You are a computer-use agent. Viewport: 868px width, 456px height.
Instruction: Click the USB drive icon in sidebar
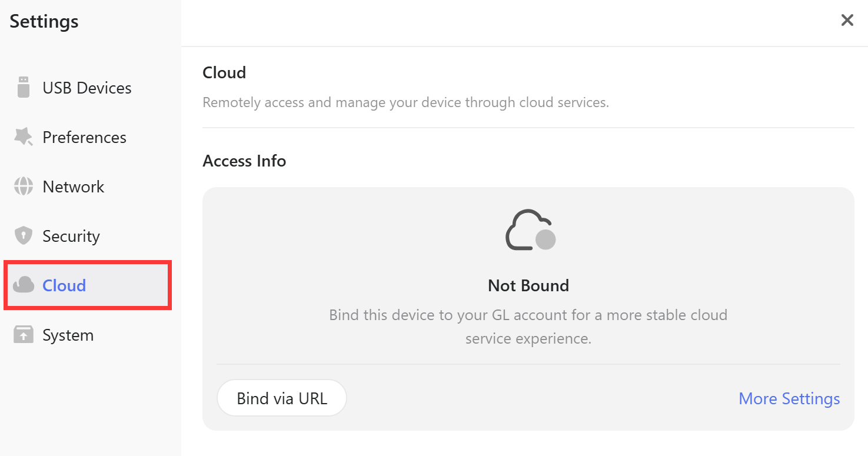(24, 87)
